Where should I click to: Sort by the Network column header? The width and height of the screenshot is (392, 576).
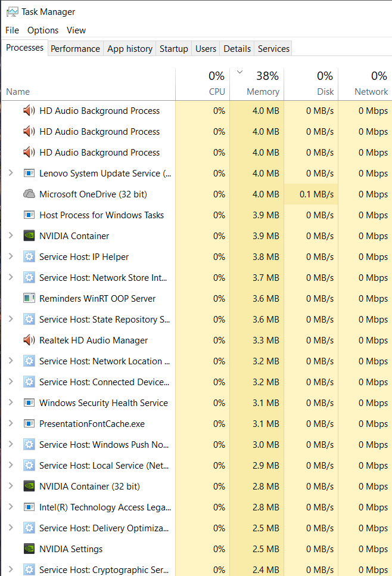(365, 84)
